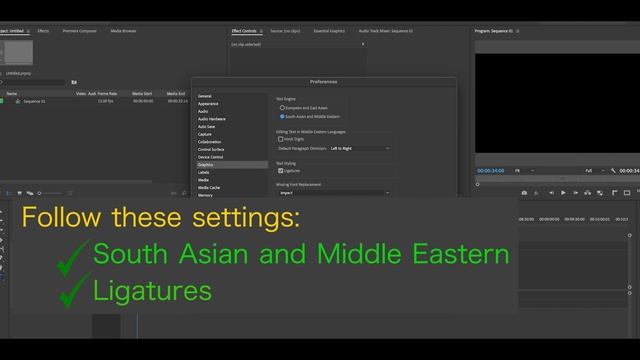Click the Extract icon in Program monitor

[600, 193]
